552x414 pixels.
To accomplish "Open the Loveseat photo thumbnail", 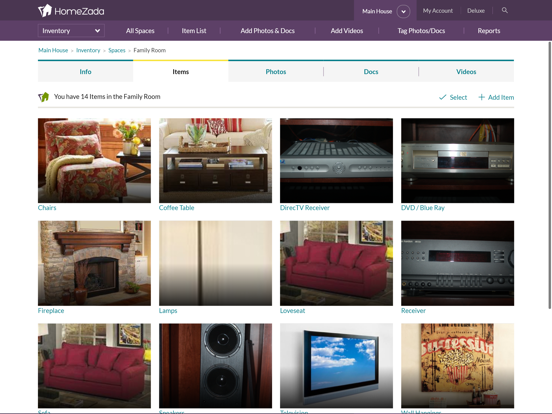I will (337, 263).
